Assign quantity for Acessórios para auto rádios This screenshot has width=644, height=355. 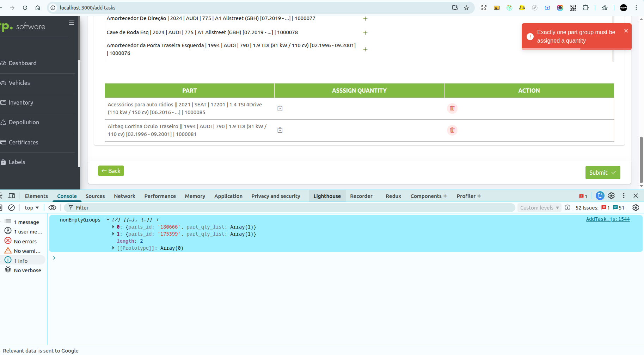(280, 108)
